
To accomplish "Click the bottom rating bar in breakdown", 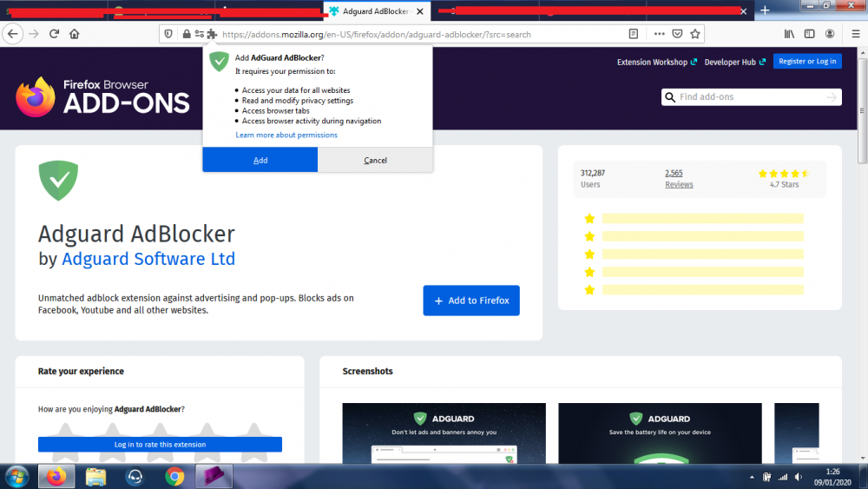I will pos(702,289).
